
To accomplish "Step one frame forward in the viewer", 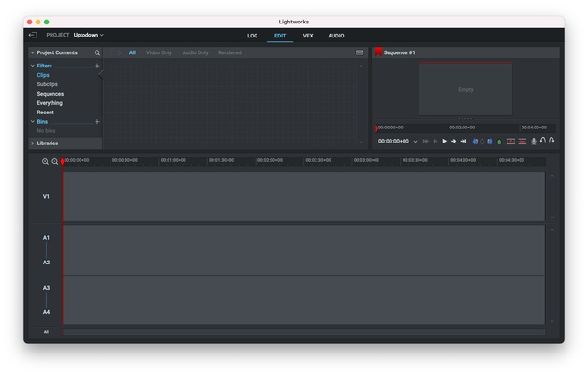I will point(454,142).
